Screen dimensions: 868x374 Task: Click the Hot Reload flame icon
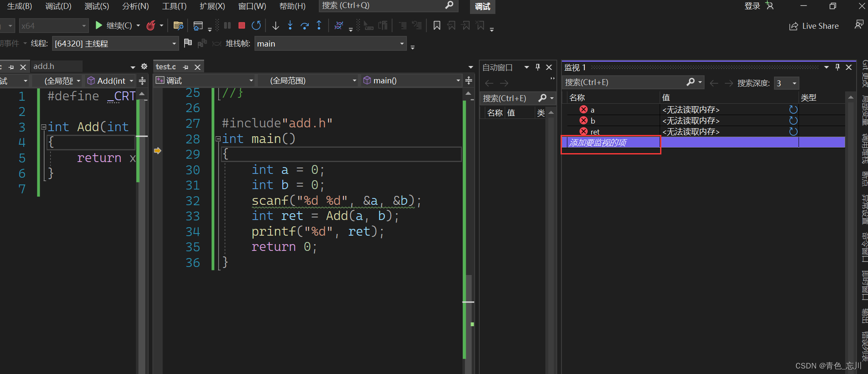(x=151, y=26)
